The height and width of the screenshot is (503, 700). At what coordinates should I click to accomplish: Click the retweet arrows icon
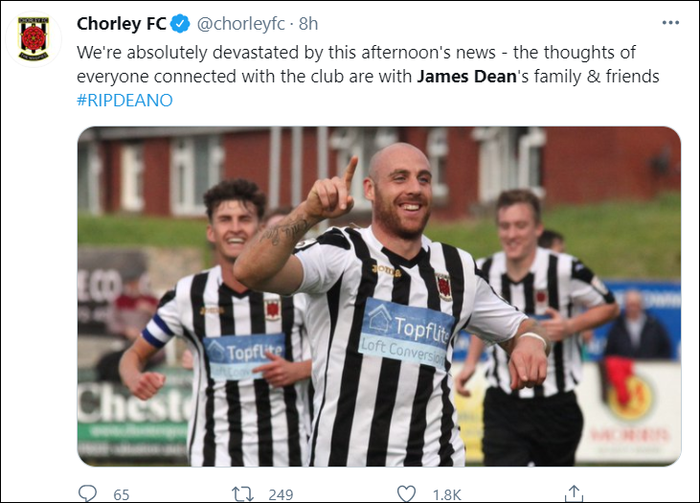tap(242, 494)
